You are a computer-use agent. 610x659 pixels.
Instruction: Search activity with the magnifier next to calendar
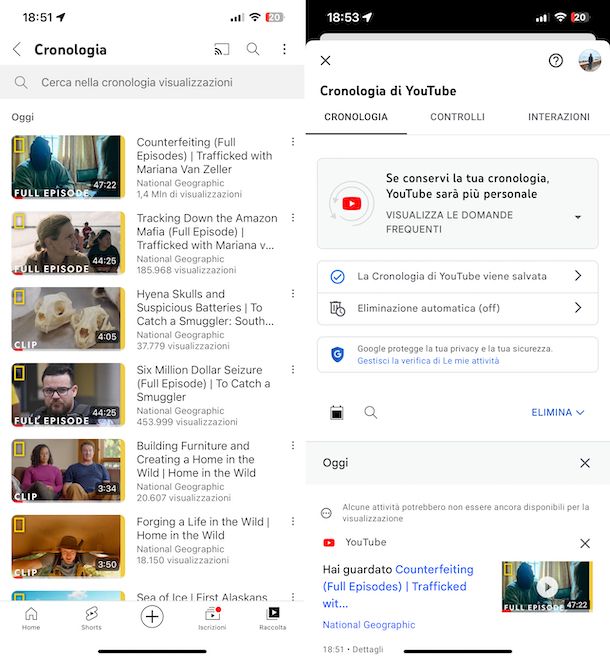tap(370, 412)
